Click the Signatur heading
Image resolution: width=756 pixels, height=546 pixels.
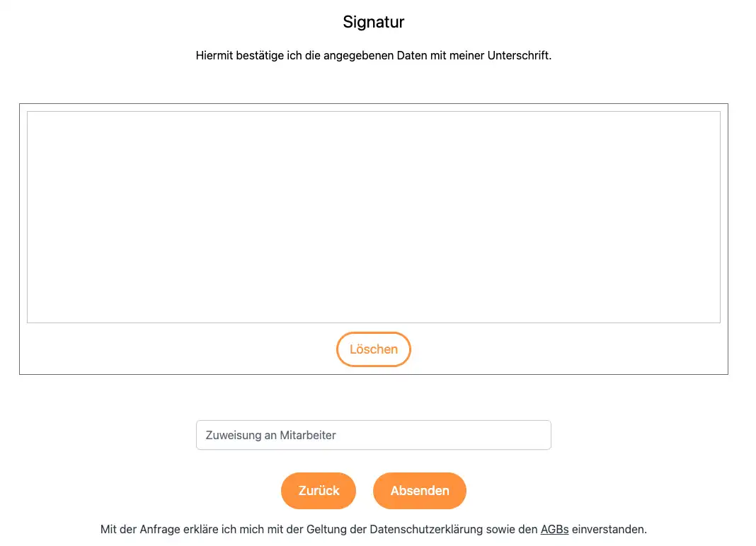click(x=373, y=22)
